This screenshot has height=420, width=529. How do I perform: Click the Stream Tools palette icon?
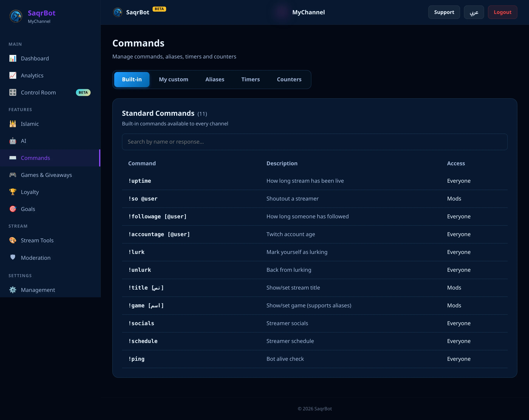13,240
